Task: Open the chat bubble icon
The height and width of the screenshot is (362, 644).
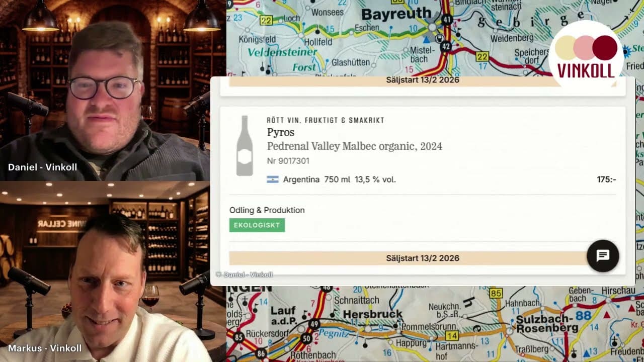Action: 603,255
